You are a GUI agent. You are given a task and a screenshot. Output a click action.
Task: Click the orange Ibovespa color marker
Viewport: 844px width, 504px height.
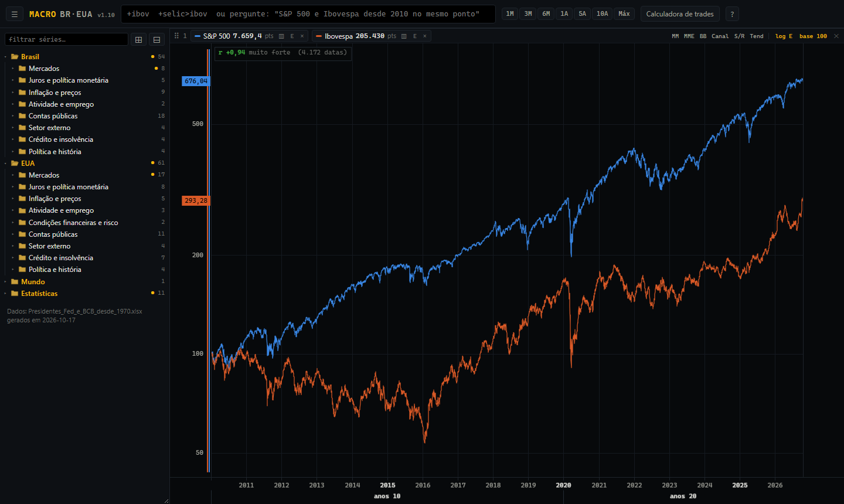319,36
